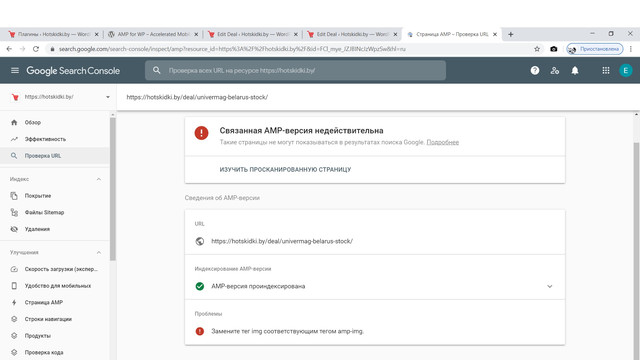This screenshot has width=640, height=360.
Task: Open the notifications bell
Action: point(575,70)
